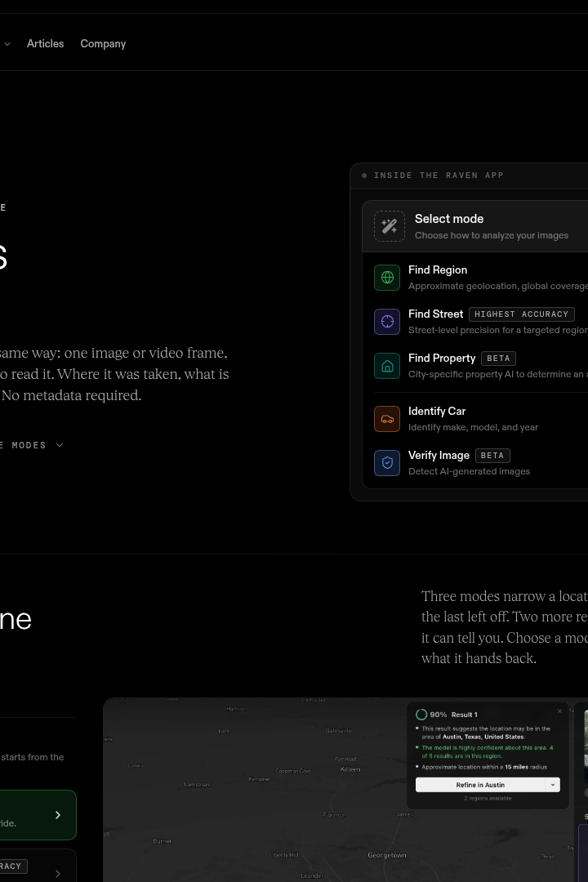Click the Select mode heading
The width and height of the screenshot is (588, 882).
[449, 219]
